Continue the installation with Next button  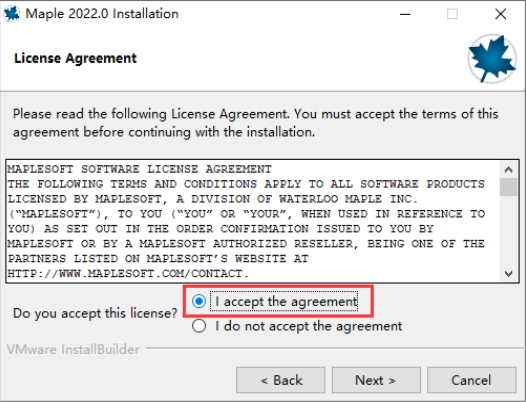point(376,380)
